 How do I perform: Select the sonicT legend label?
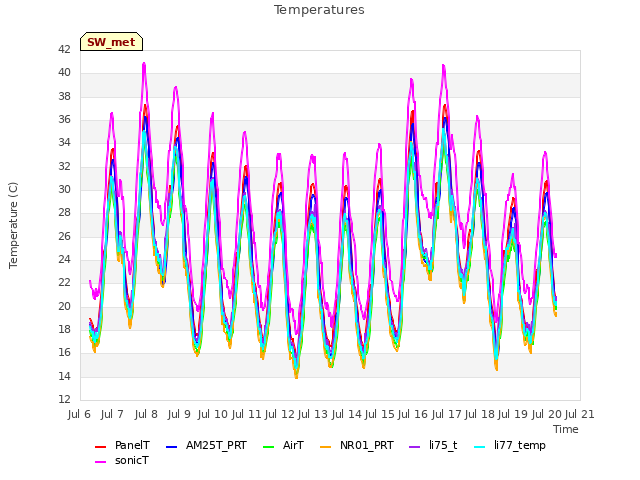click(132, 460)
